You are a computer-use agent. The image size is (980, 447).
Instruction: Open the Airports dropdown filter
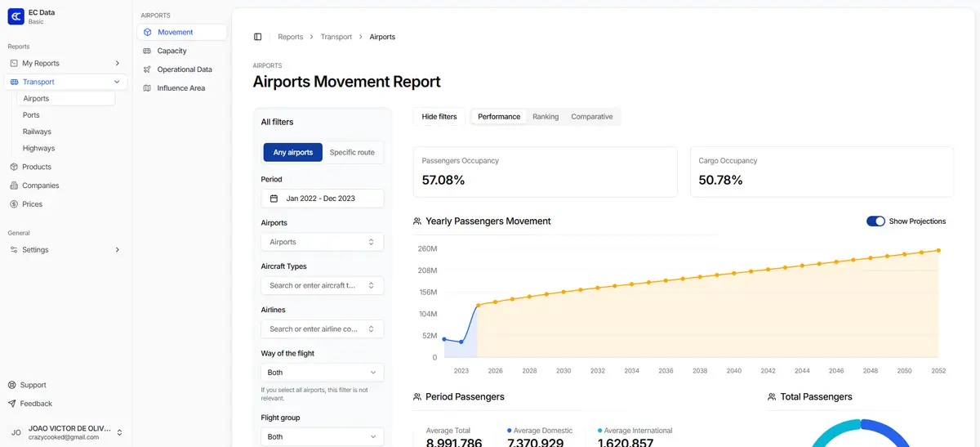(x=322, y=242)
